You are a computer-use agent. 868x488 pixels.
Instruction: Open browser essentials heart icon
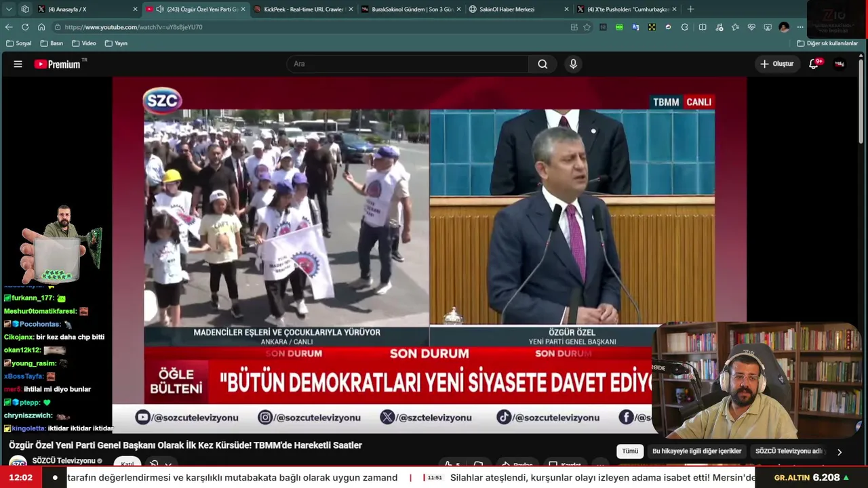pyautogui.click(x=751, y=27)
